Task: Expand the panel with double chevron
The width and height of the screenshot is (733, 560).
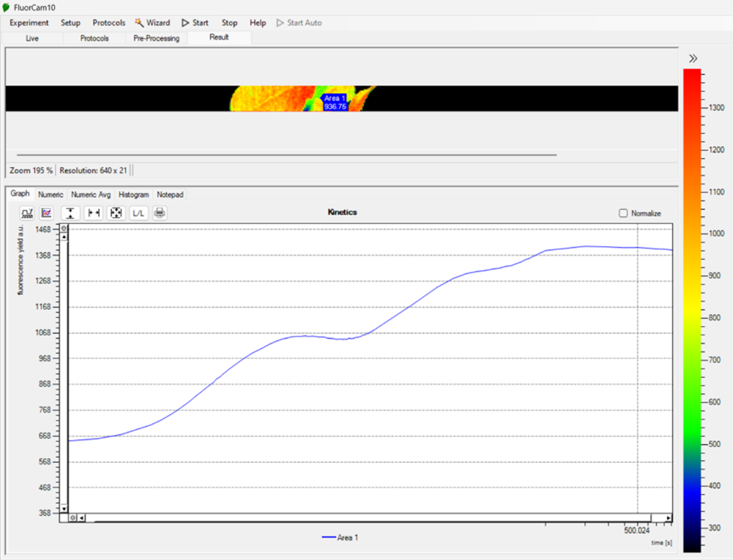Action: pos(693,58)
